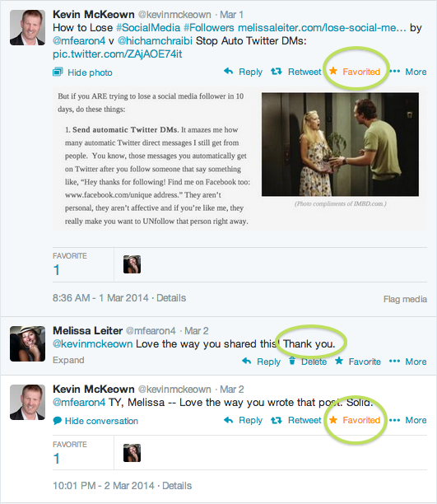Click reply arrow icon on Mar 2 tweet
Image resolution: width=437 pixels, height=504 pixels.
point(229,419)
